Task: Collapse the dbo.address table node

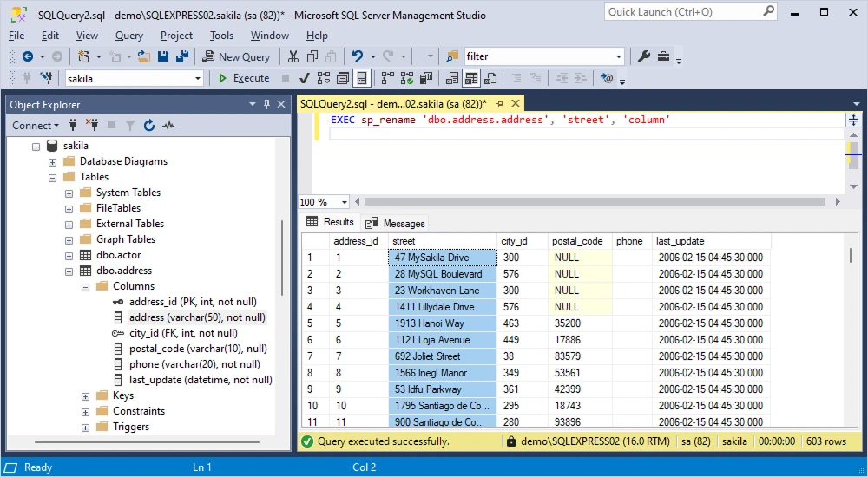Action: coord(69,271)
